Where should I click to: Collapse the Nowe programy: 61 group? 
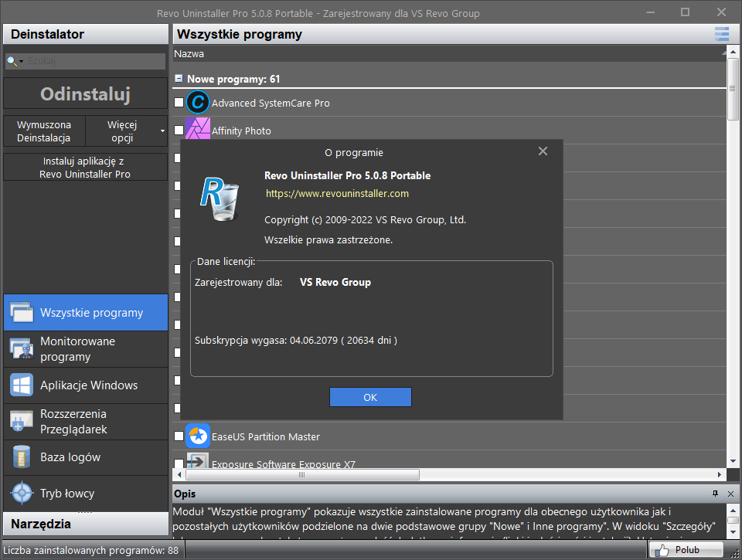[x=179, y=79]
